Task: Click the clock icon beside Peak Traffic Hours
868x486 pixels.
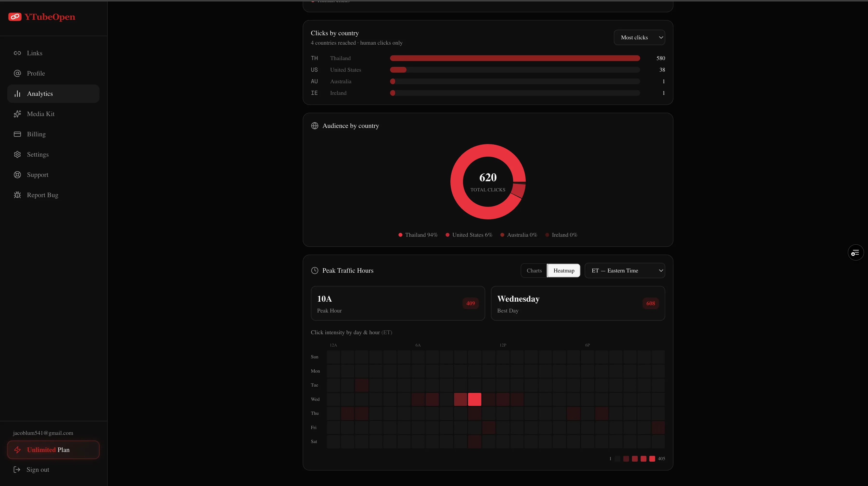Action: point(315,271)
